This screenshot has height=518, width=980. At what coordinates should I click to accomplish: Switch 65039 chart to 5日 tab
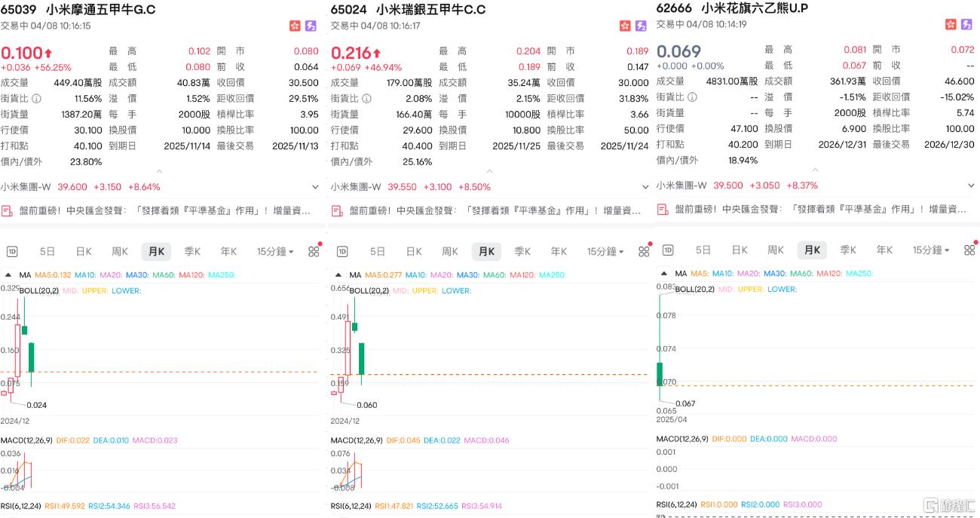point(47,252)
